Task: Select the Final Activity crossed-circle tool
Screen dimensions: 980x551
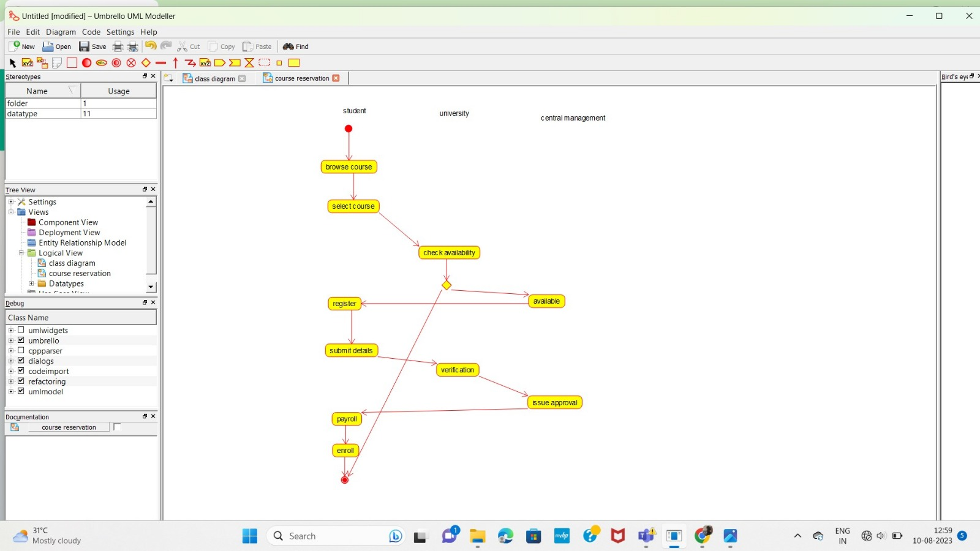Action: [x=131, y=63]
